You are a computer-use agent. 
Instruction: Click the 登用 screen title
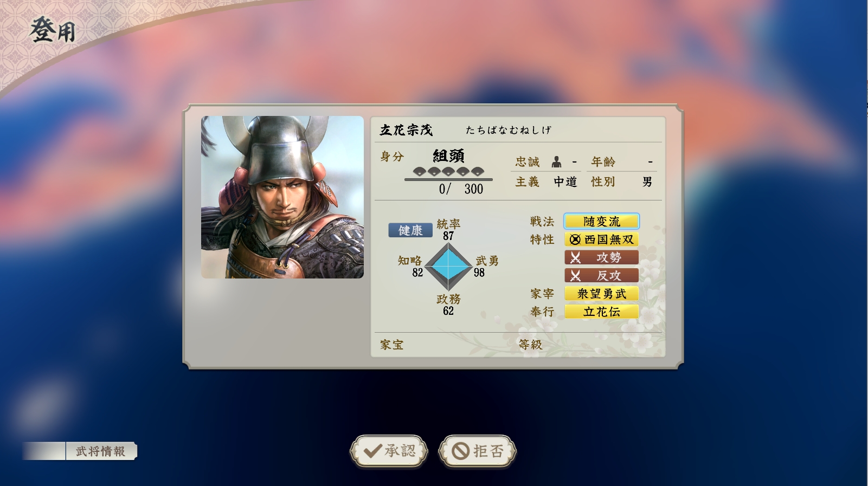click(53, 30)
